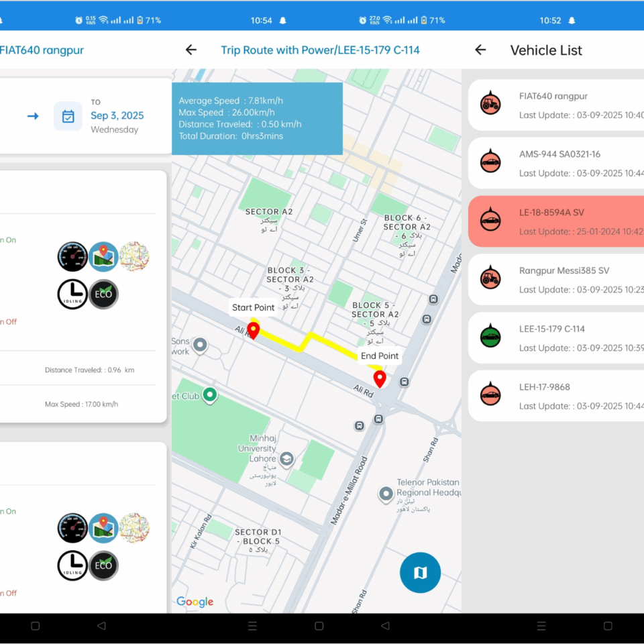This screenshot has width=644, height=644.
Task: Select ECO icon in the lower trip card
Action: tap(103, 566)
